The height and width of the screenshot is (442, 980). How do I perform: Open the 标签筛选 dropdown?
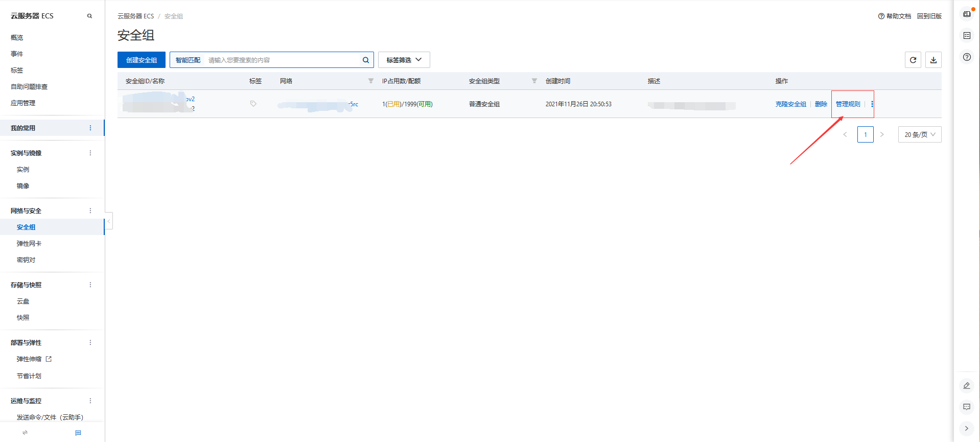click(x=404, y=60)
